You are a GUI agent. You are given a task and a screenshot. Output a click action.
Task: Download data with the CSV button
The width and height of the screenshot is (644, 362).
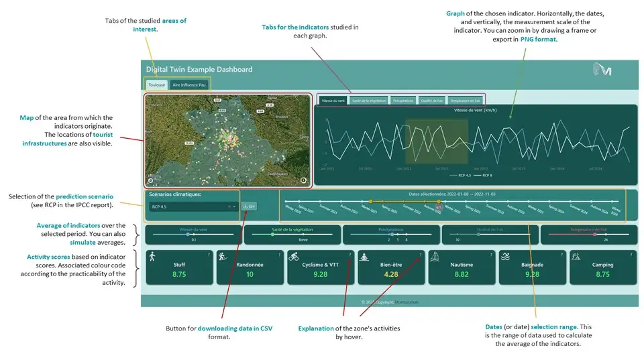(x=250, y=206)
